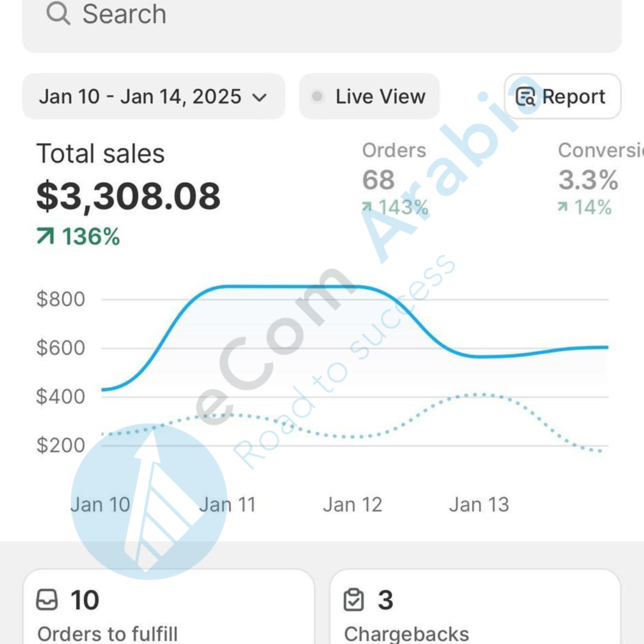Click the Chargebacks clipboard icon

click(x=353, y=600)
